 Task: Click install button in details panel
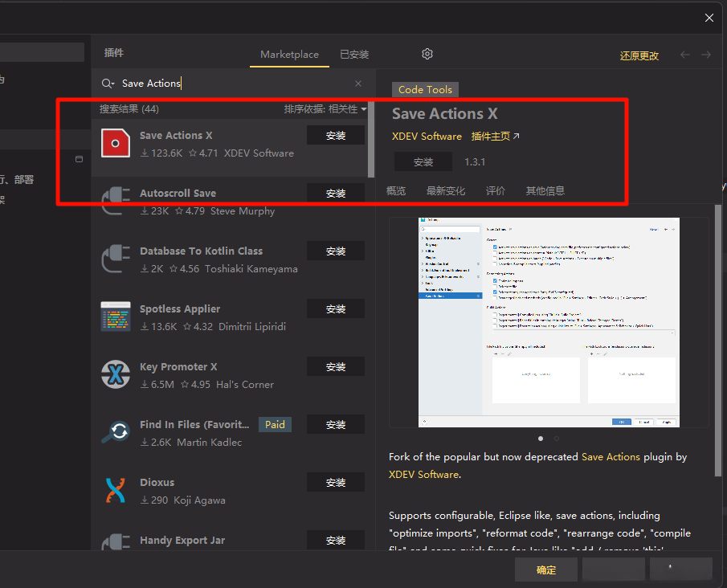tap(423, 161)
